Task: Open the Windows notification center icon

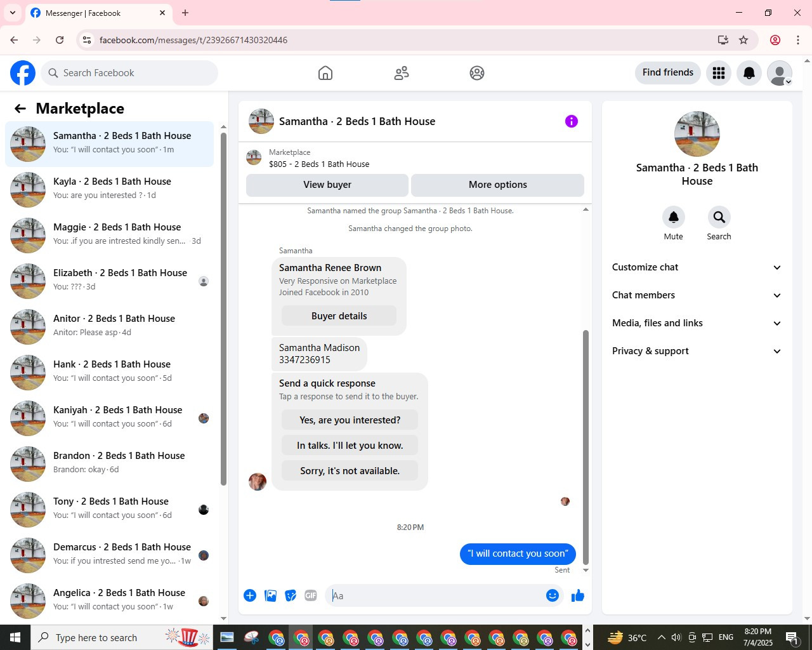Action: pyautogui.click(x=792, y=637)
